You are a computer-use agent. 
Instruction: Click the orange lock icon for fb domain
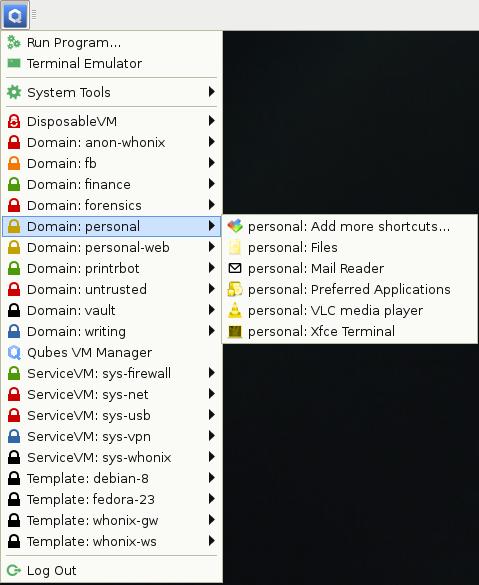(x=14, y=163)
